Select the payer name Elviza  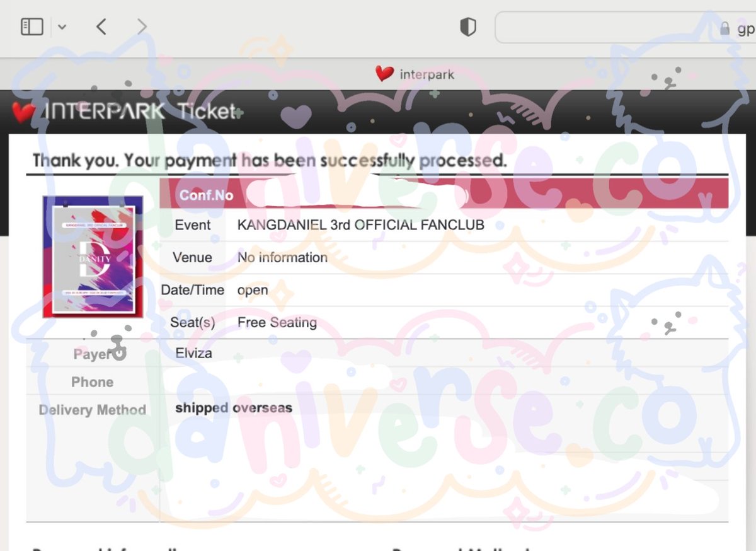(194, 353)
